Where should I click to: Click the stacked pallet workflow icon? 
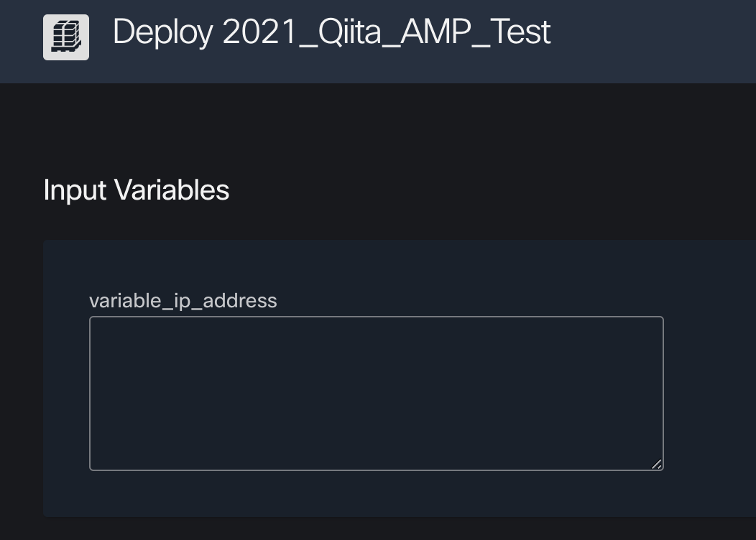66,37
